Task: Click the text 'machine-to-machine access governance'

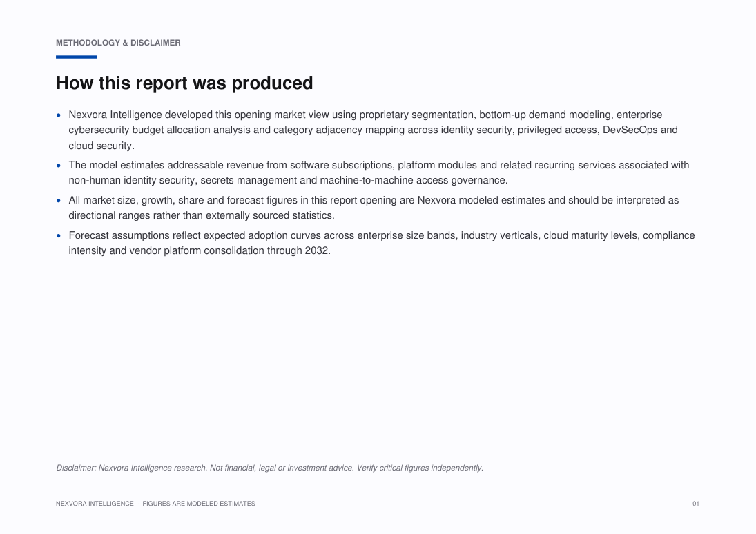Action: pos(413,180)
